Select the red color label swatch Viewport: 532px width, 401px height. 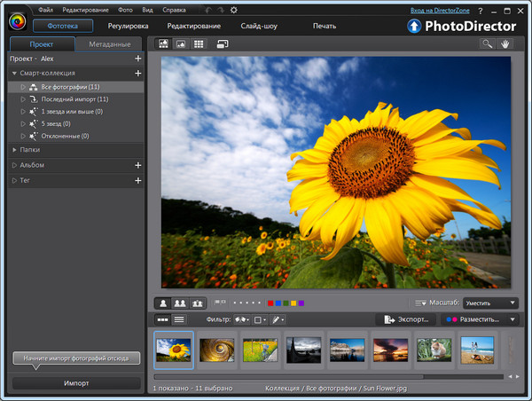point(270,303)
